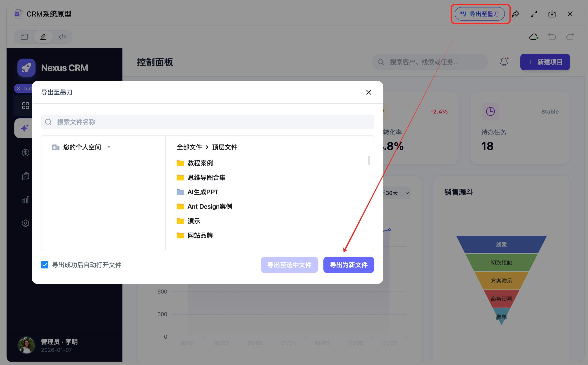Click the cloud sync status icon
Image resolution: width=588 pixels, height=365 pixels.
pos(534,37)
